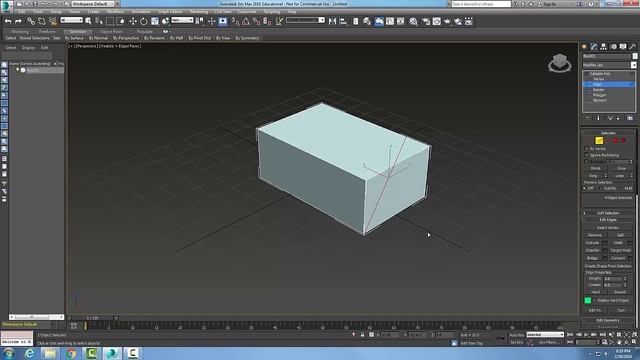The image size is (640, 360).
Task: Click the Render Production teapot icon
Action: [x=447, y=21]
